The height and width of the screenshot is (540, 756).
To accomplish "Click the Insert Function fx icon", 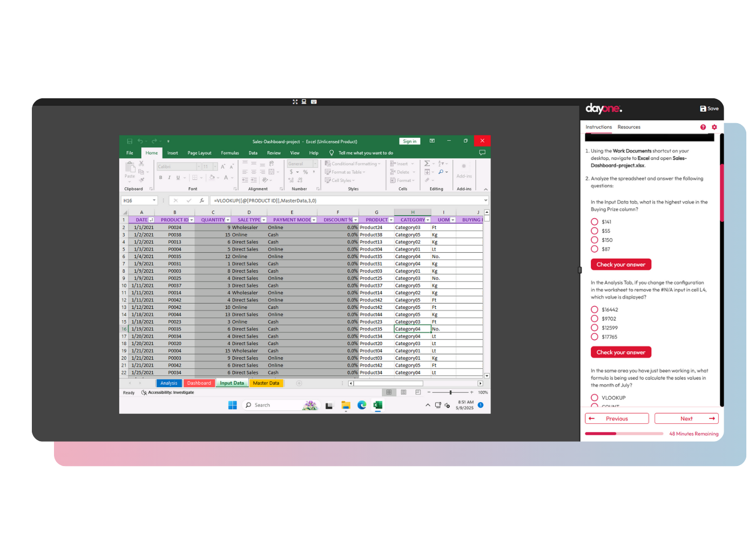I will (x=201, y=200).
